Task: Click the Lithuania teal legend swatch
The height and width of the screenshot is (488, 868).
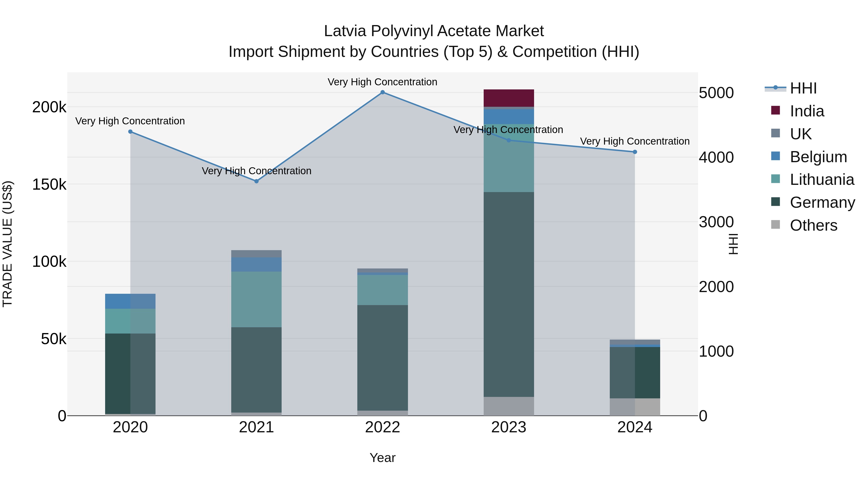Action: pos(775,179)
